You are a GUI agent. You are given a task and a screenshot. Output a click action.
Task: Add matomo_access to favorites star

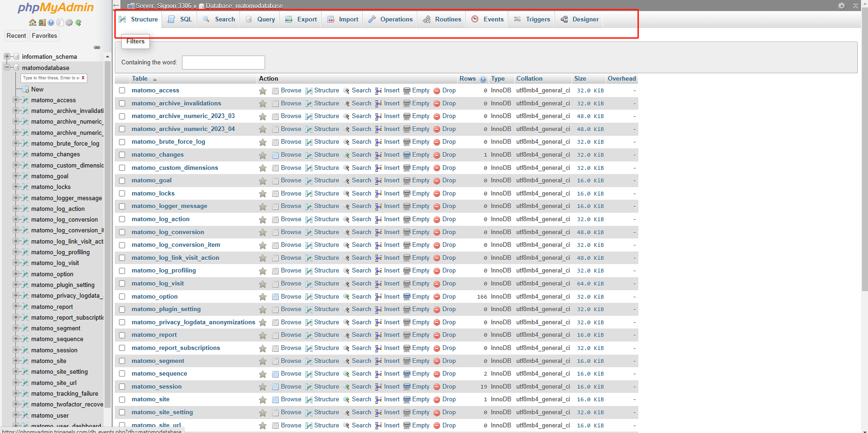click(x=263, y=91)
